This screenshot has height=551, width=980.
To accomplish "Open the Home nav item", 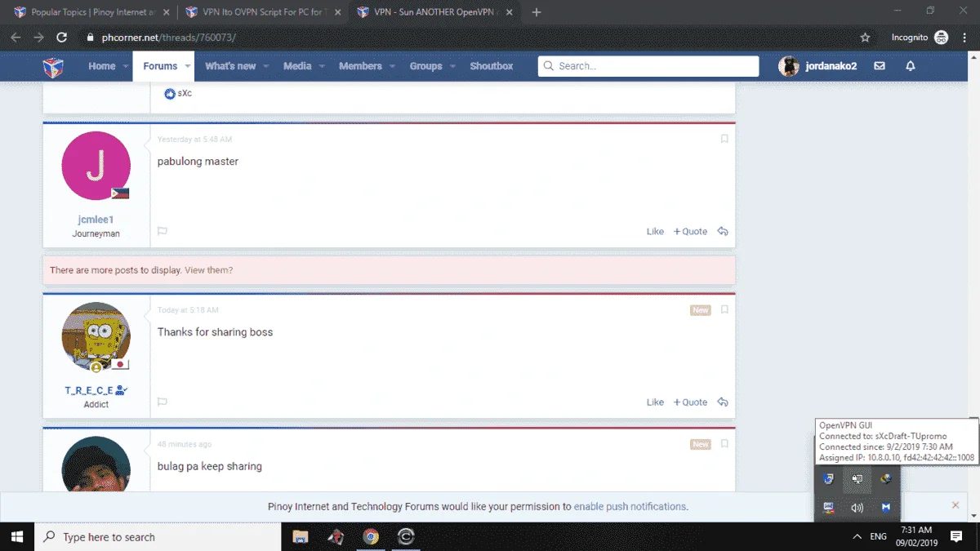I will pyautogui.click(x=102, y=66).
